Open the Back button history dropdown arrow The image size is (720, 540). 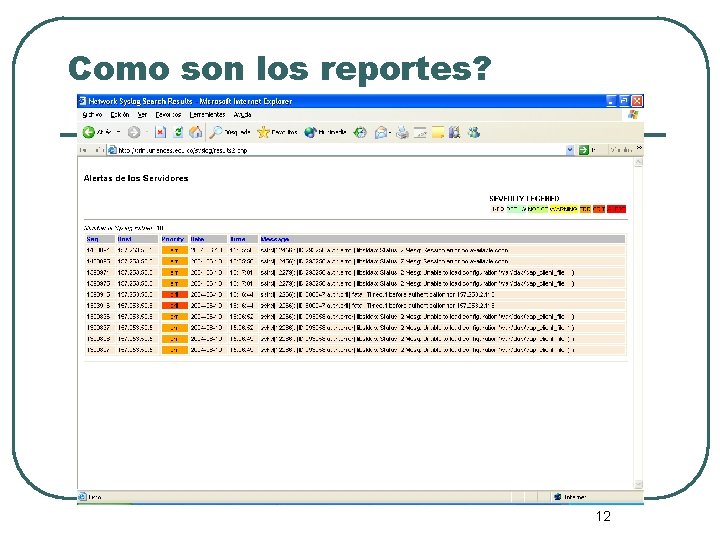[x=118, y=132]
